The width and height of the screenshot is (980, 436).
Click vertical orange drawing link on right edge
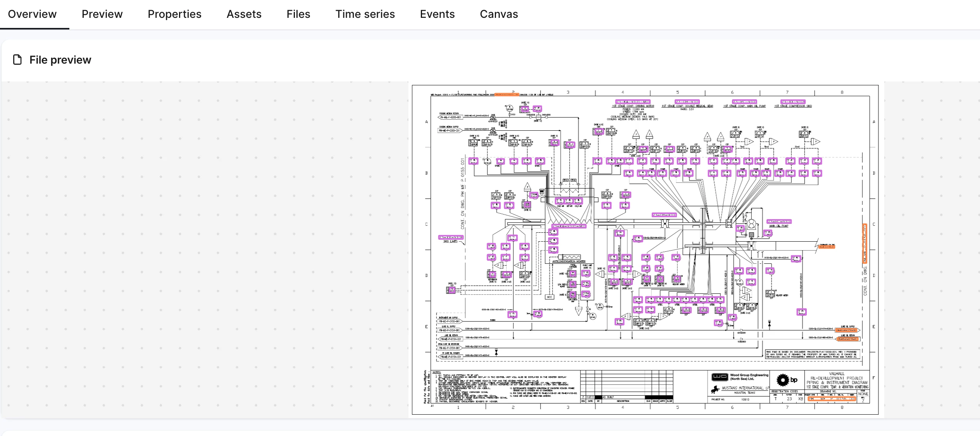click(864, 243)
